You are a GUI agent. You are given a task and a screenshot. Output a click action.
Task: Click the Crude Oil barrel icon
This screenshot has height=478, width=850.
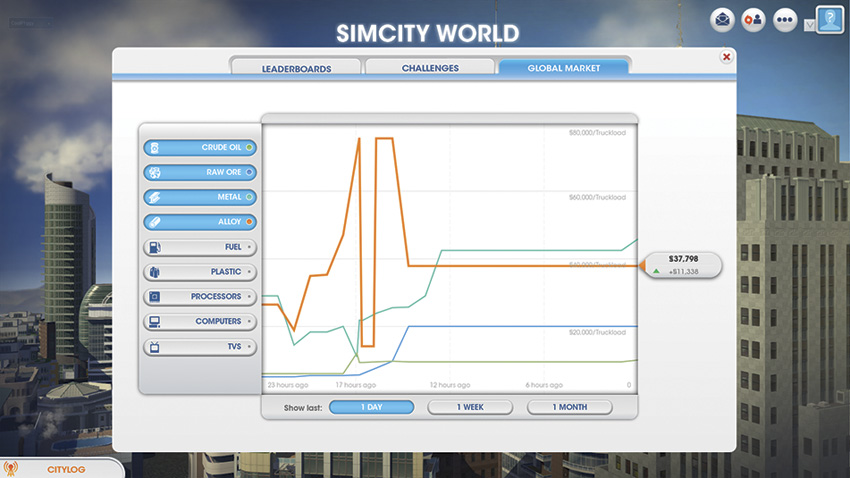tap(154, 147)
